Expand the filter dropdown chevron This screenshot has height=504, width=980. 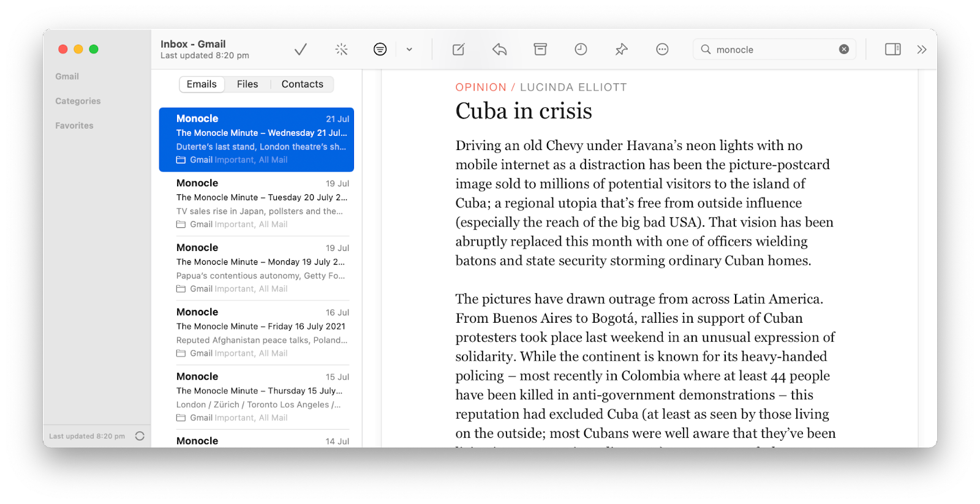pyautogui.click(x=409, y=50)
